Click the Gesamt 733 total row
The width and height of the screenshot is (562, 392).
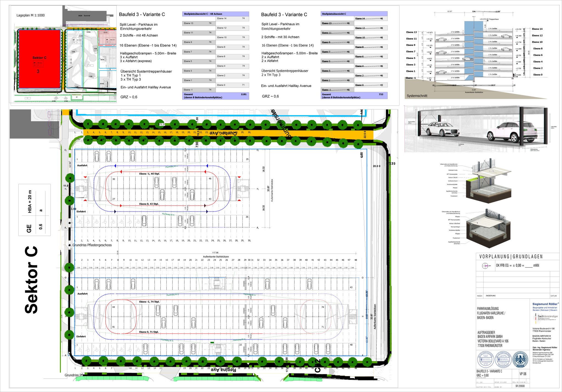[x=354, y=96]
